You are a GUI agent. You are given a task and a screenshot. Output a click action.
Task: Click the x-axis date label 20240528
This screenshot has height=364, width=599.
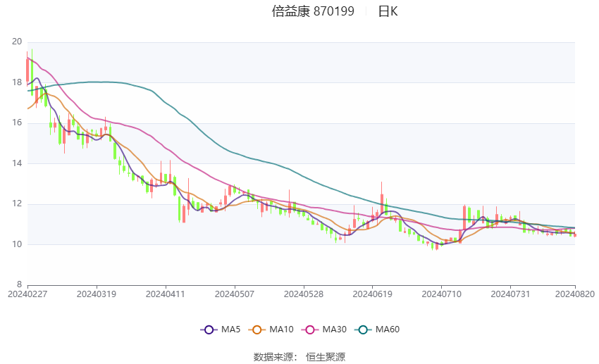coord(304,294)
